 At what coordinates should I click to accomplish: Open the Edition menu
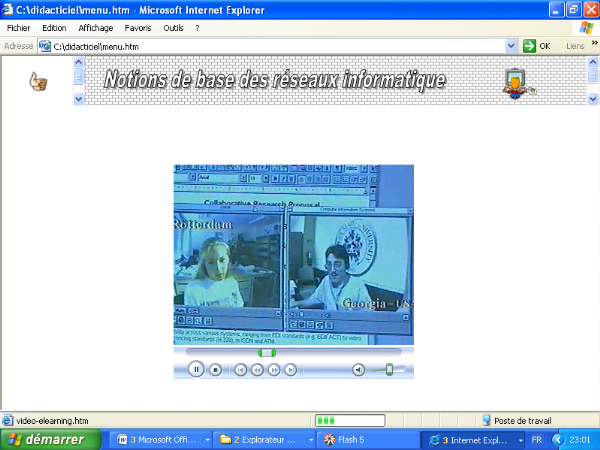[54, 28]
